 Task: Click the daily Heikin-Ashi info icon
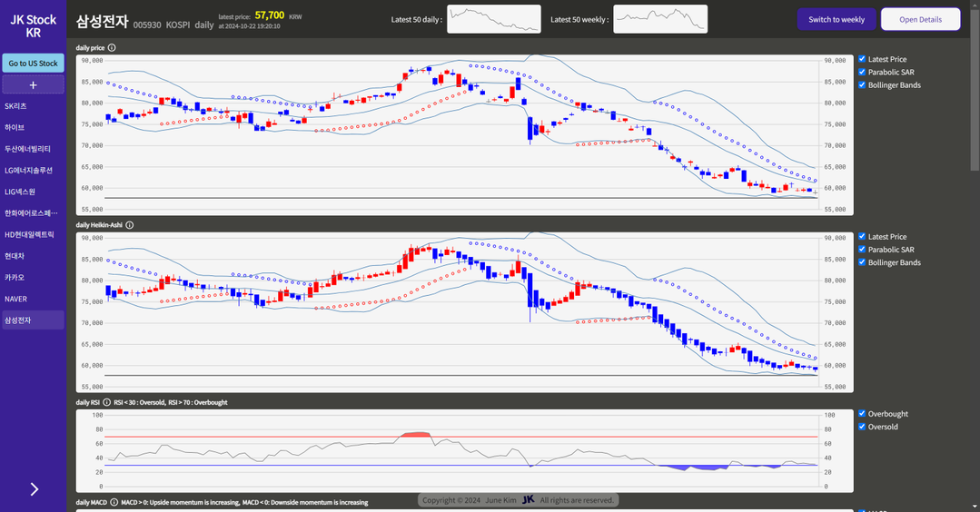[x=129, y=225]
